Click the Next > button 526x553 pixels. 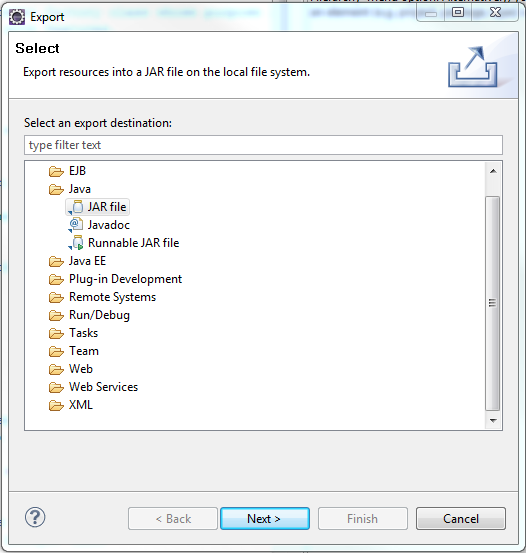265,518
